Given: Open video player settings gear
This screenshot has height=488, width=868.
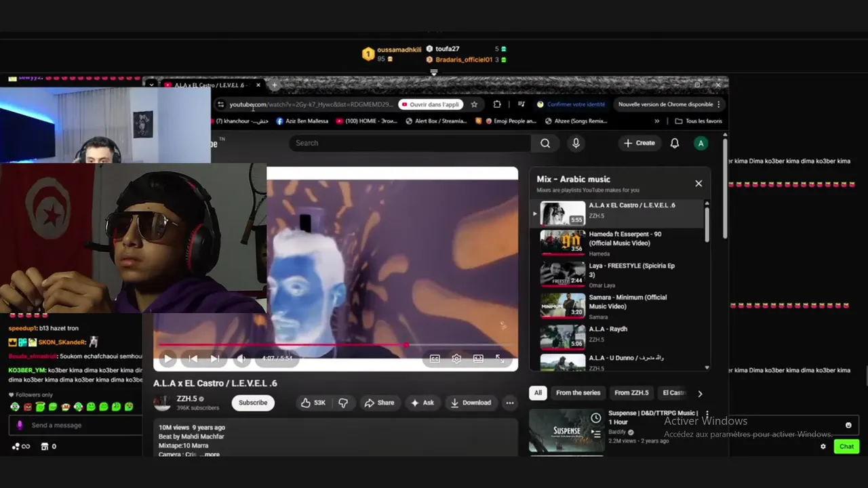Looking at the screenshot, I should point(456,359).
